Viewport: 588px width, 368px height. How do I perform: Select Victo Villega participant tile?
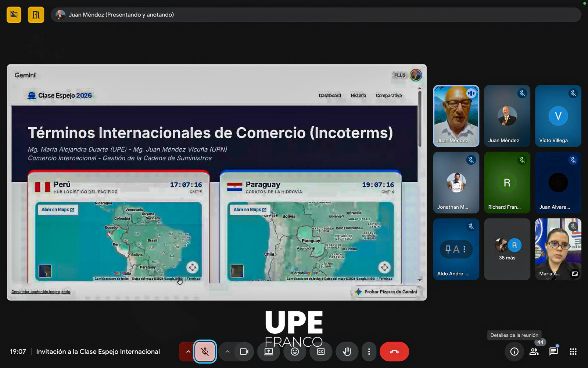point(558,116)
